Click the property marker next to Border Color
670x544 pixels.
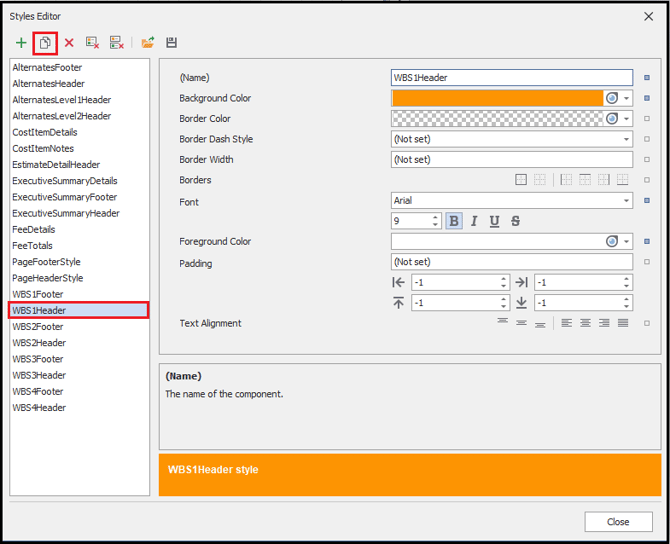pyautogui.click(x=647, y=119)
